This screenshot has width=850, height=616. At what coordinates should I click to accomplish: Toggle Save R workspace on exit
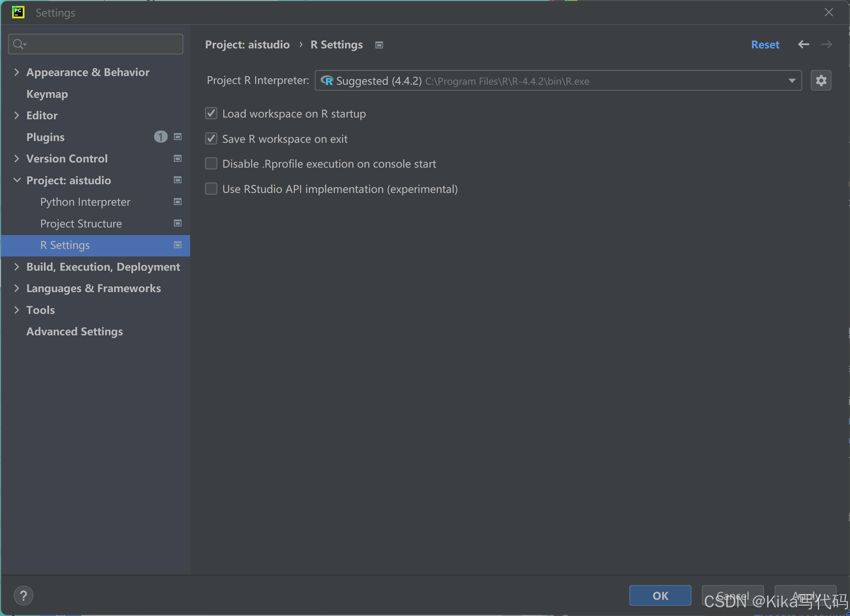pyautogui.click(x=211, y=139)
